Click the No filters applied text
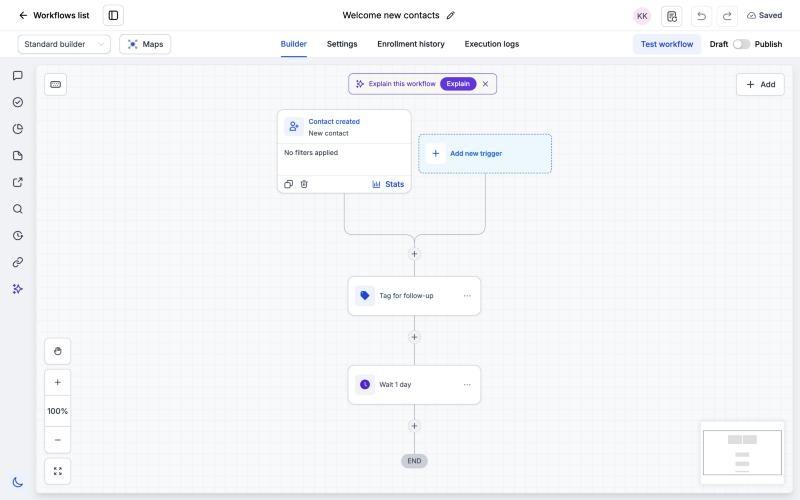 click(311, 153)
